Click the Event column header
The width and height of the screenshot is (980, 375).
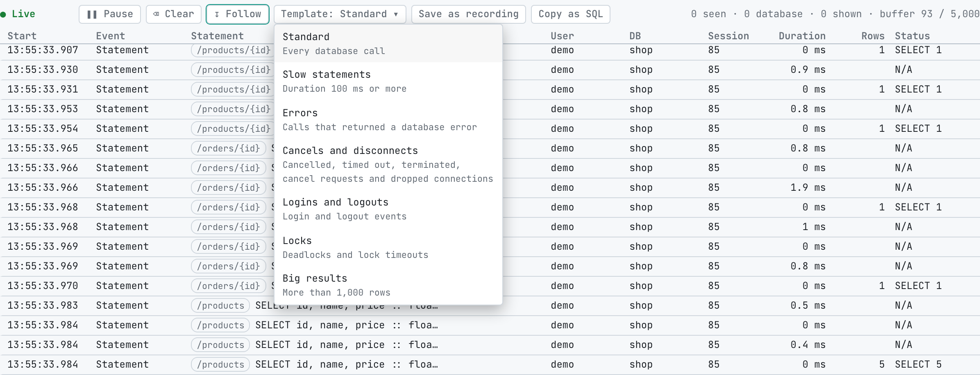pos(111,36)
